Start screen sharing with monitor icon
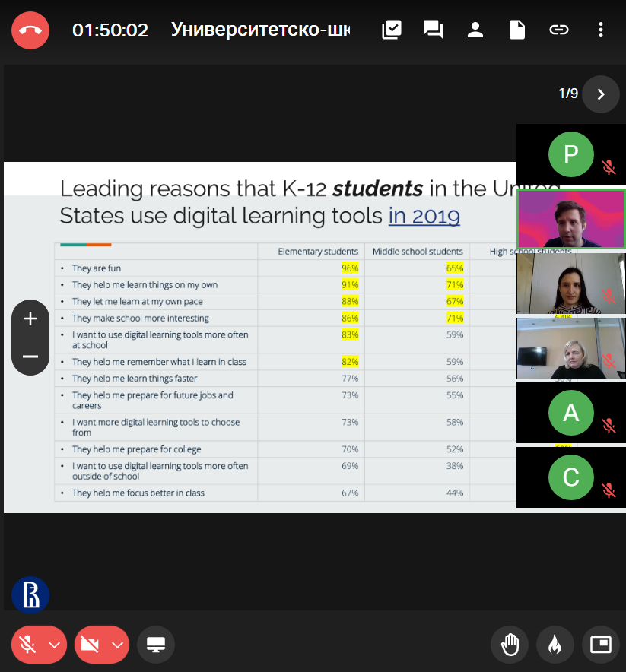The height and width of the screenshot is (672, 626). point(156,645)
